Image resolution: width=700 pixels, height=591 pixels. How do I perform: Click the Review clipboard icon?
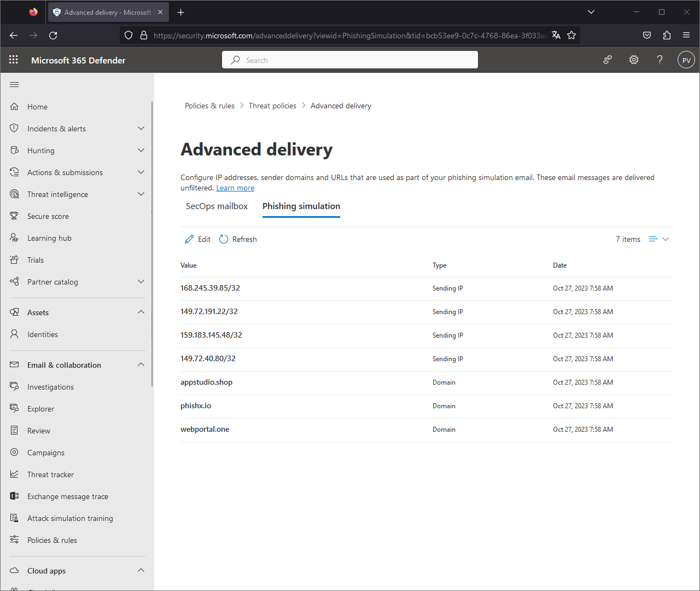pos(14,431)
